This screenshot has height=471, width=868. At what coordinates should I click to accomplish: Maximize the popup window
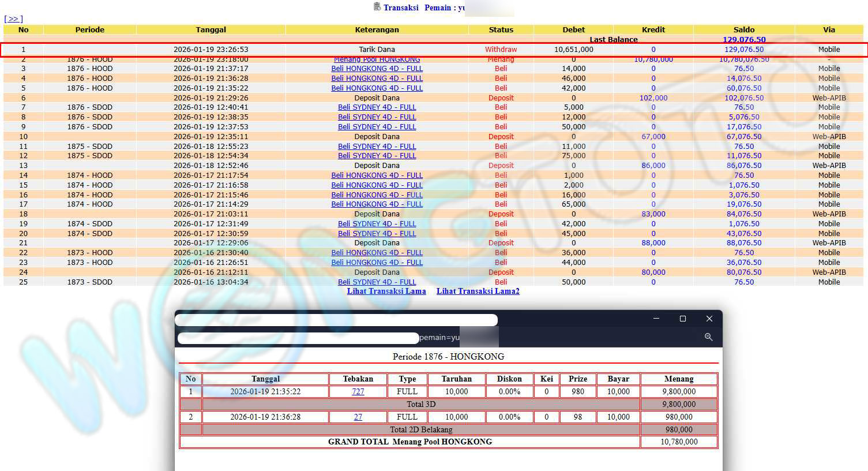click(682, 319)
